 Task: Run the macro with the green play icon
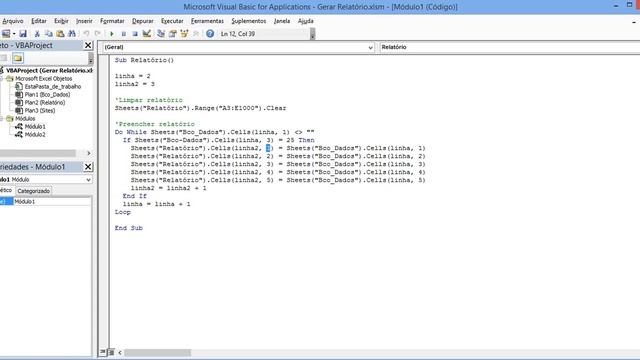[112, 34]
